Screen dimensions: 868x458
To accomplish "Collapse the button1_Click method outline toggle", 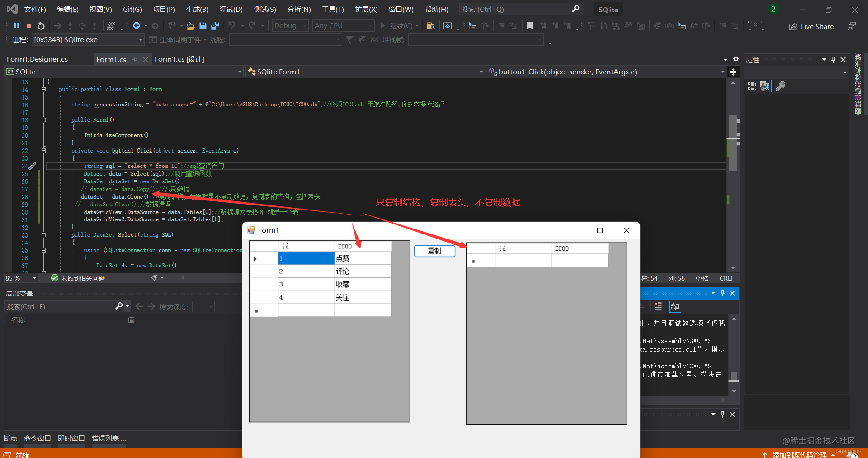I will point(44,151).
